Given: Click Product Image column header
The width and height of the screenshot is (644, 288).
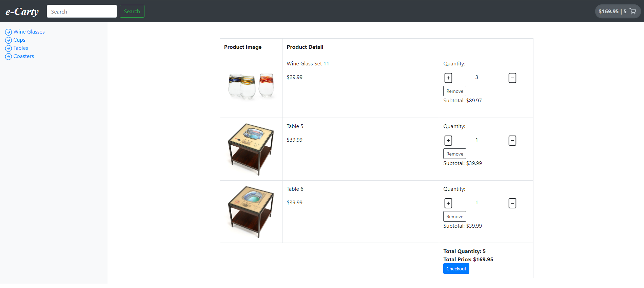Looking at the screenshot, I should pos(242,47).
